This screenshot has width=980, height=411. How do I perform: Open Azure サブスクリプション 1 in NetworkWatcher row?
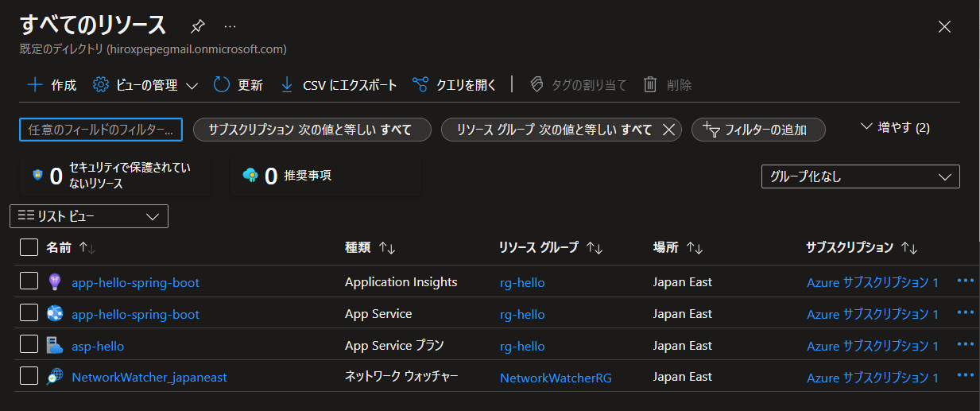pos(873,378)
